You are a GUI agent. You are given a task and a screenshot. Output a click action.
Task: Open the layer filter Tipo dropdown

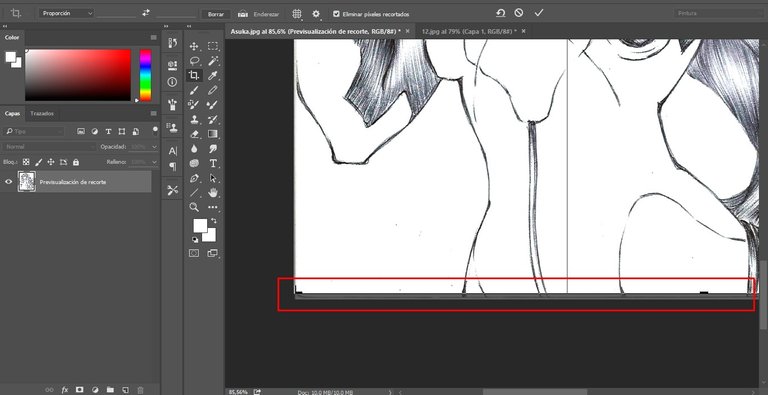[x=33, y=131]
